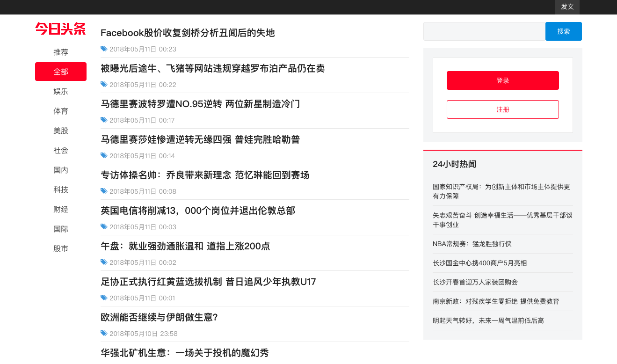Click tag icon beside 2018年05月11日 00:02
617x364 pixels.
[104, 262]
